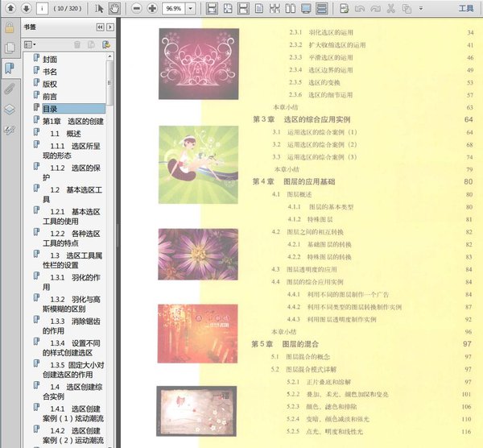Open the page thumbnails panel

(10, 48)
